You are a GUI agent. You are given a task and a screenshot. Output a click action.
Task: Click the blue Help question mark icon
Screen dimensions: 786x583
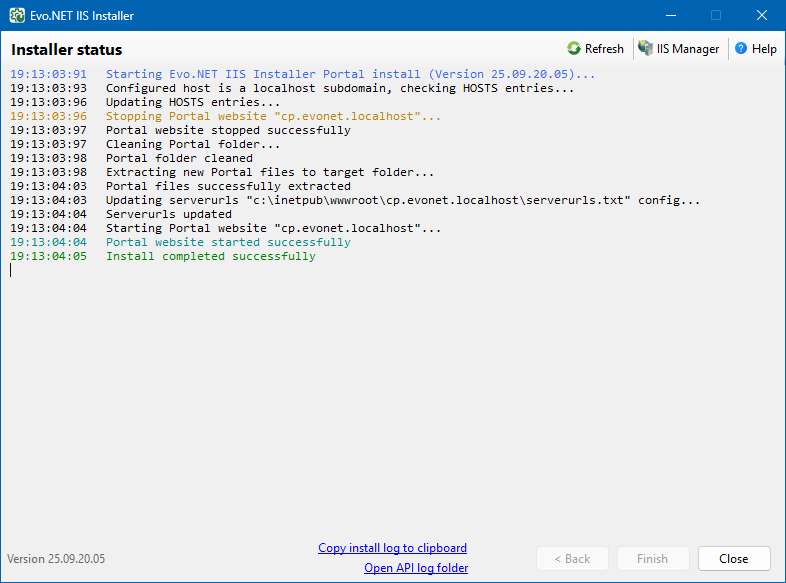click(x=741, y=49)
